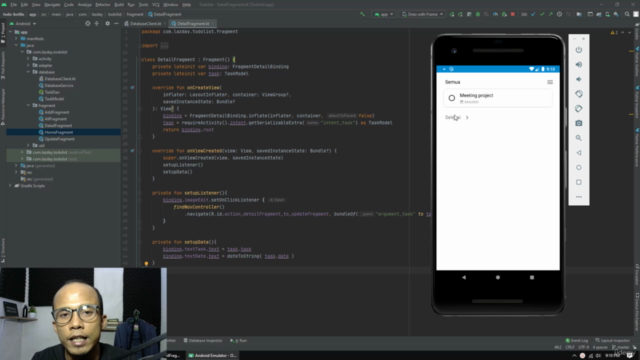Open the Navigate menu
The width and height of the screenshot is (640, 360).
pyautogui.click(x=52, y=4)
